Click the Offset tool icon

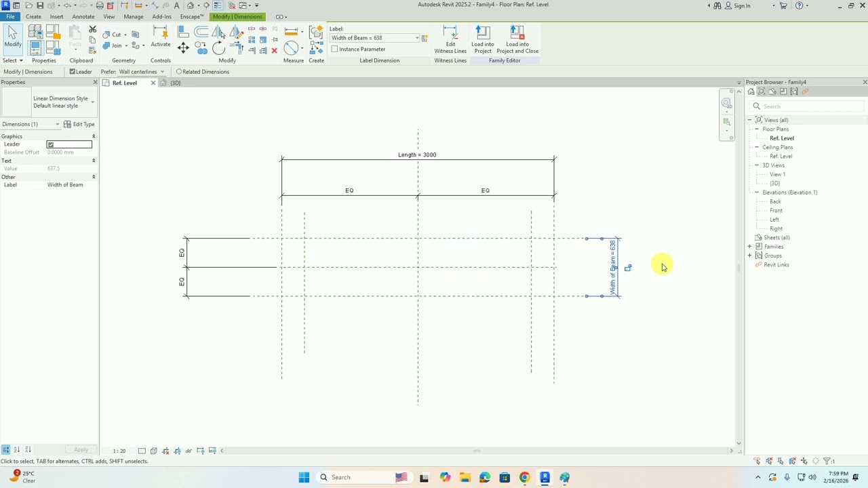(x=201, y=31)
